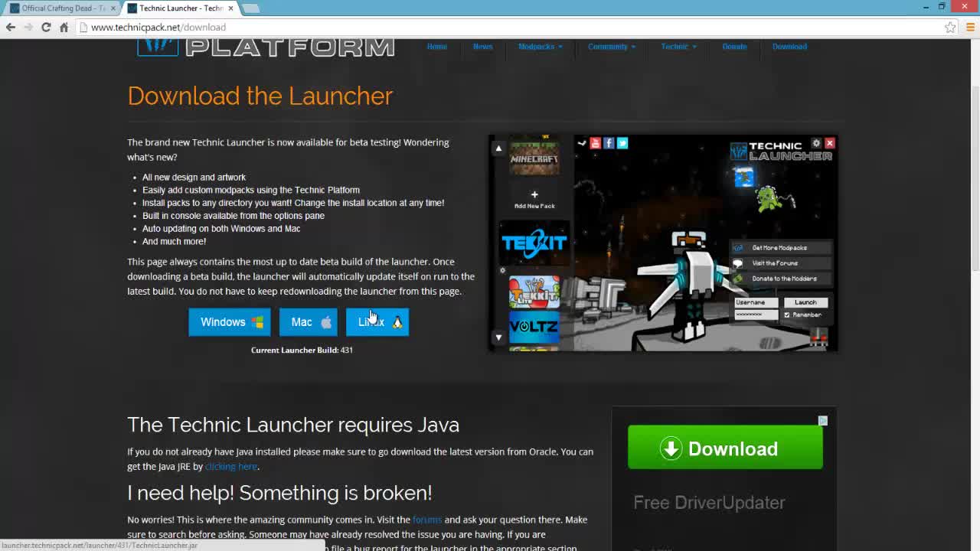Click the 'And much more!' bullet text
Image resolution: width=980 pixels, height=551 pixels.
coord(174,241)
